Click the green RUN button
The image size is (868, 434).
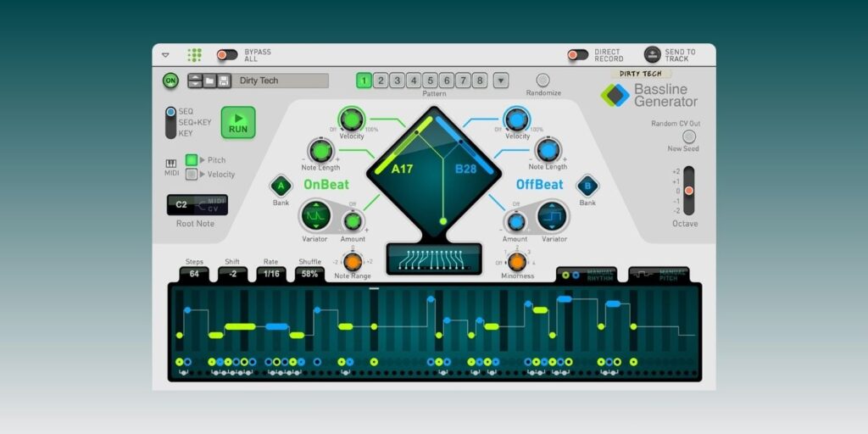238,122
